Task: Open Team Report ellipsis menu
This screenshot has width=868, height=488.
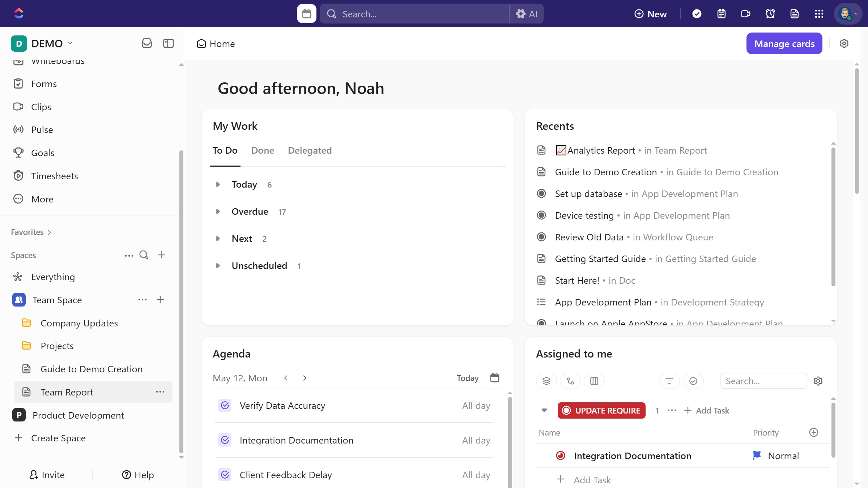Action: coord(160,392)
